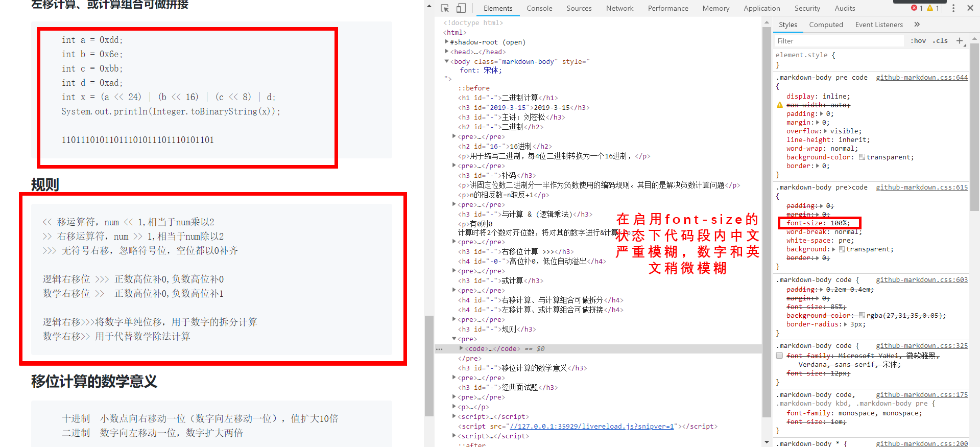Screen dimensions: 980x447
Task: Click the background-color transparent swatch
Action: tap(862, 157)
